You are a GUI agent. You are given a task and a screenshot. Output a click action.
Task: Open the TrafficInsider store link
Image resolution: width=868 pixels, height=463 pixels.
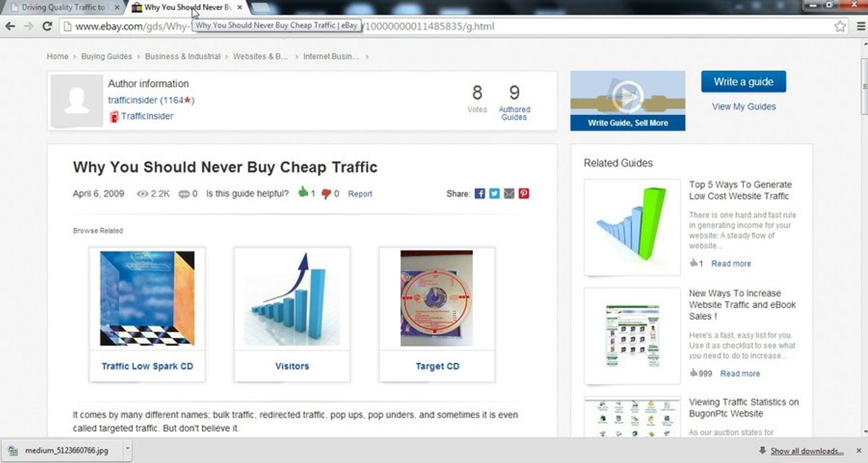click(x=147, y=116)
